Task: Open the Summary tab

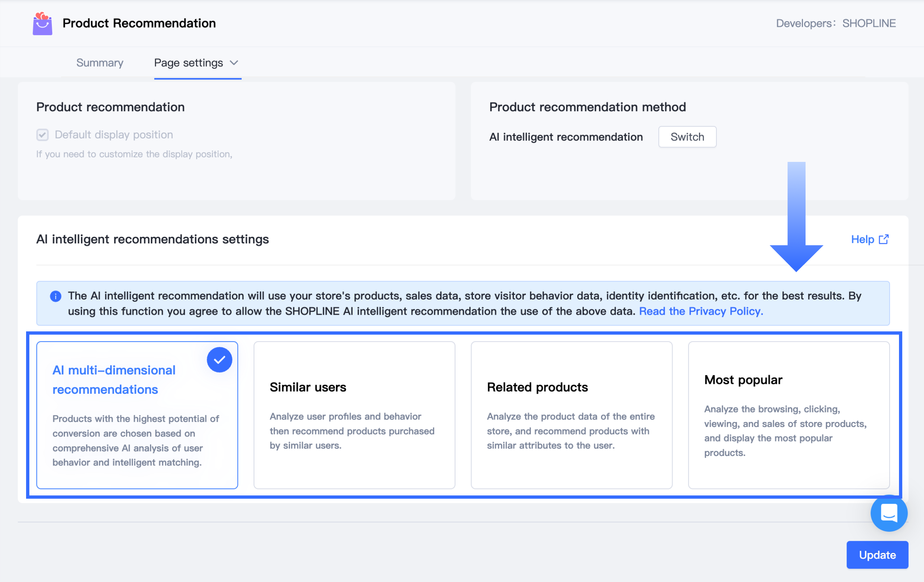Action: click(100, 63)
